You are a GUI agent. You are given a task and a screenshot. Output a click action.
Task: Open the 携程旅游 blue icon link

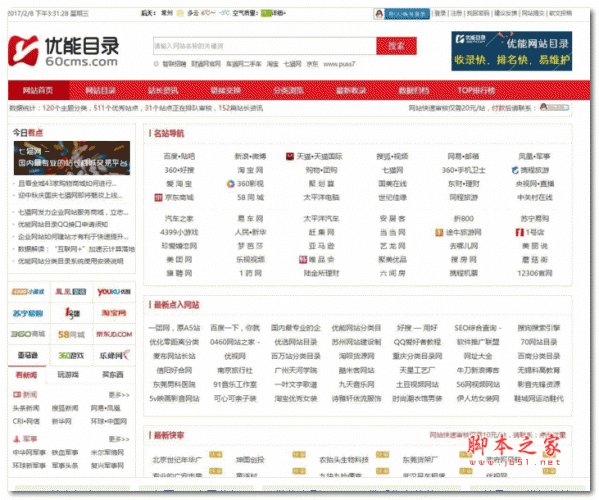(515, 170)
